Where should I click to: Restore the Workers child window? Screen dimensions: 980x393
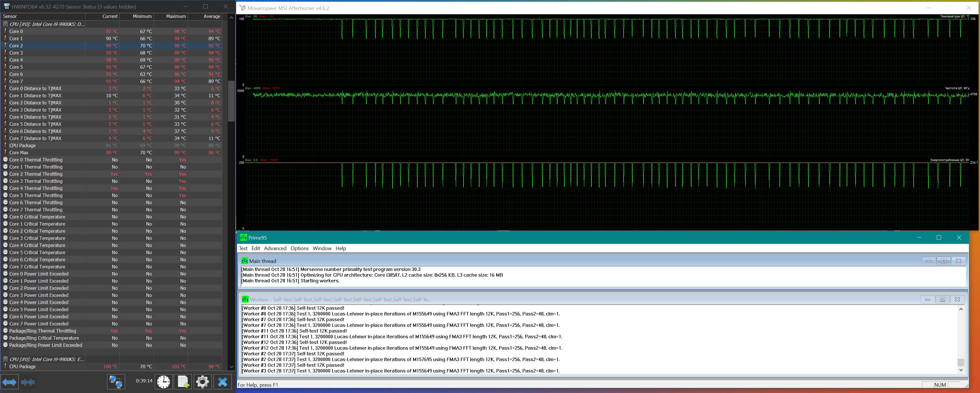[x=942, y=299]
